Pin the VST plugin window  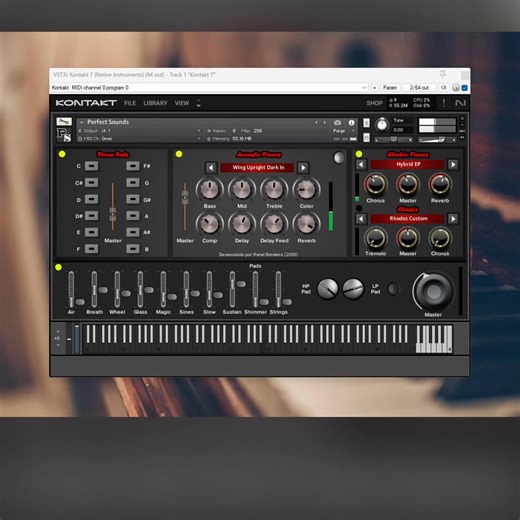(x=443, y=74)
